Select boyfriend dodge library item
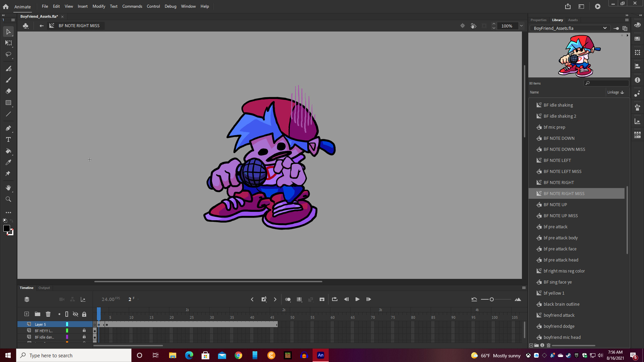The height and width of the screenshot is (362, 644). [x=577, y=326]
